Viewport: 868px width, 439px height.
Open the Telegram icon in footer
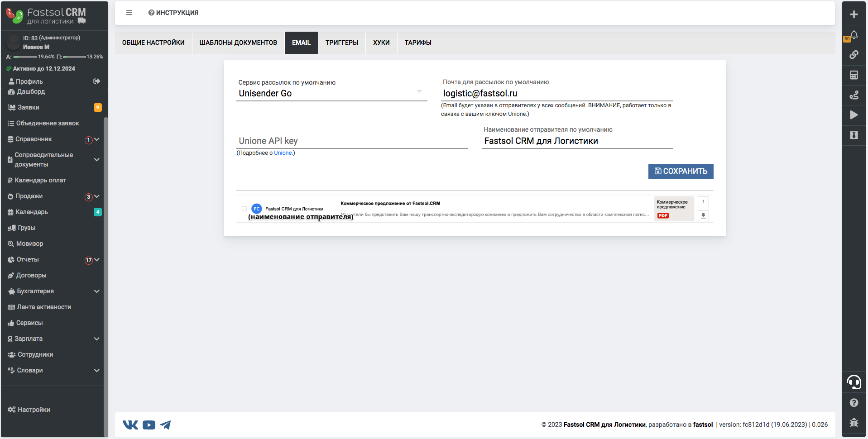click(165, 425)
